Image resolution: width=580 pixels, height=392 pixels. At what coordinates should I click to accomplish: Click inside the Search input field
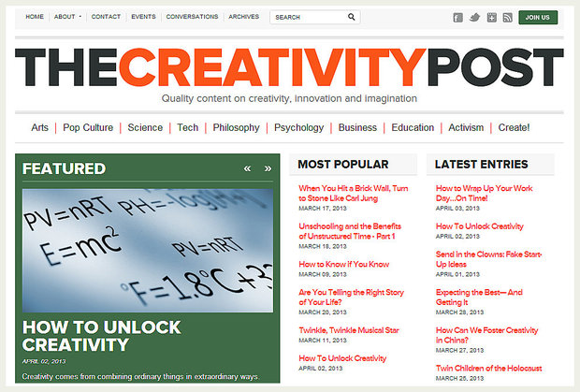click(x=309, y=17)
